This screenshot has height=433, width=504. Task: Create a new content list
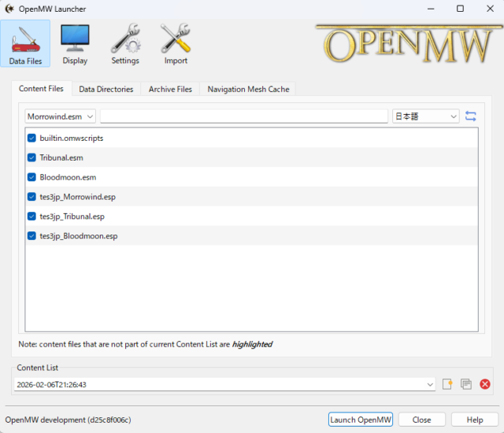(447, 384)
